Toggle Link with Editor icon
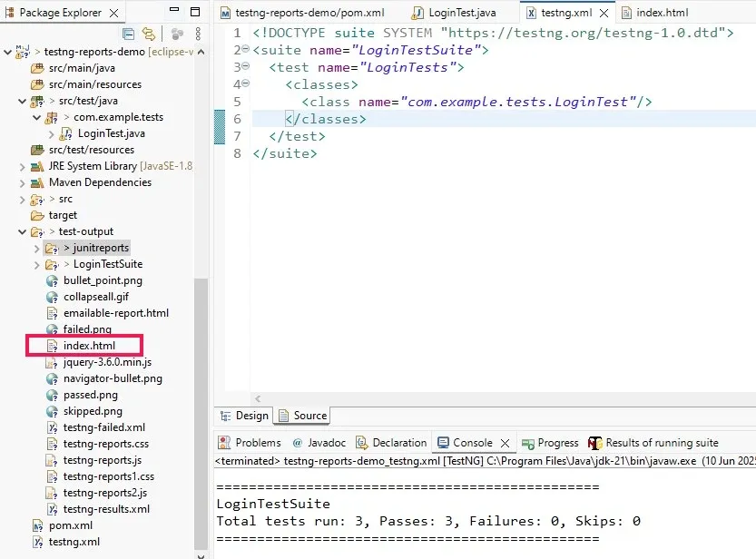The width and height of the screenshot is (756, 559). [x=149, y=34]
